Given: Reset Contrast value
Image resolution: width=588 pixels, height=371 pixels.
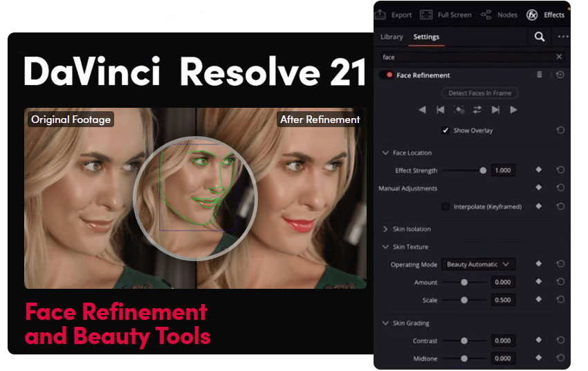Looking at the screenshot, I should point(560,340).
